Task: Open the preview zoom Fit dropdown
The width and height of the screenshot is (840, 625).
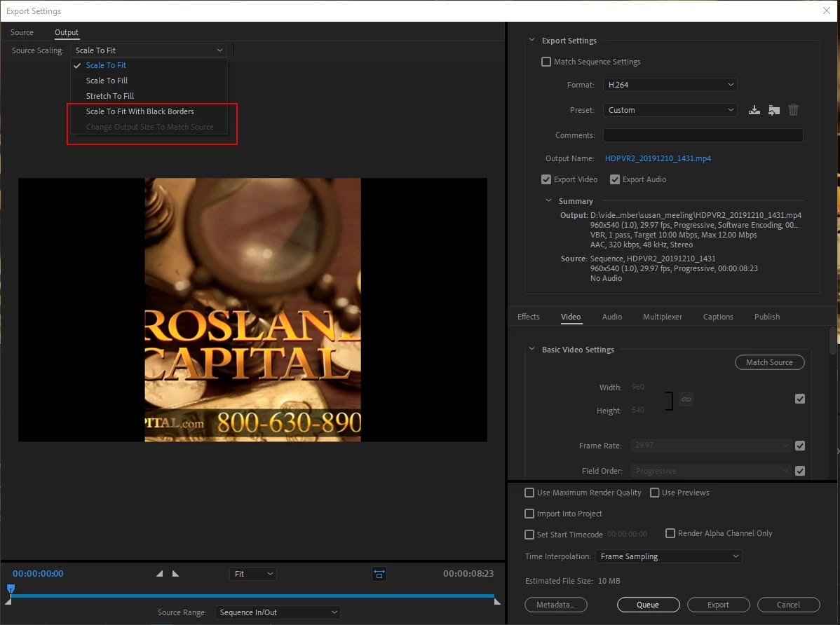Action: click(x=253, y=574)
